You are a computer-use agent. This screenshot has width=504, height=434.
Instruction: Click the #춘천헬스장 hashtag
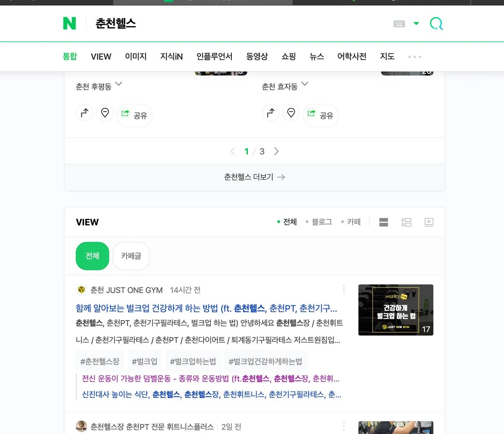100,361
